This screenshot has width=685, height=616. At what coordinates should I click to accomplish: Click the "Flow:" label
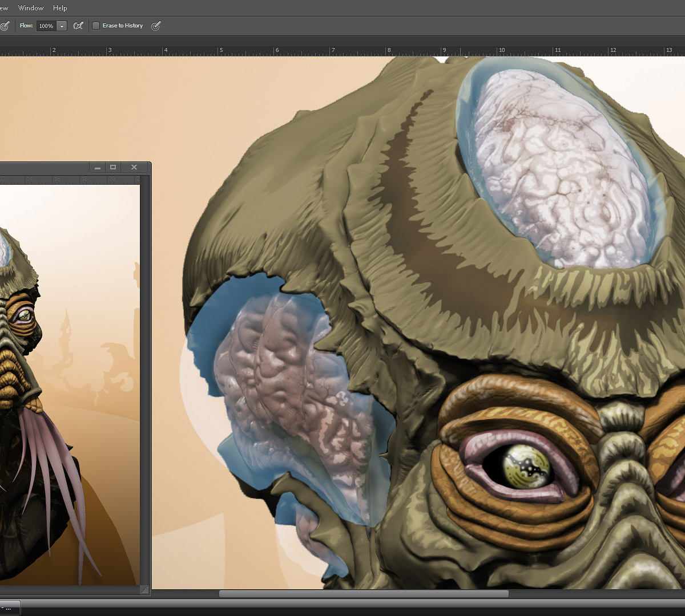[x=26, y=26]
